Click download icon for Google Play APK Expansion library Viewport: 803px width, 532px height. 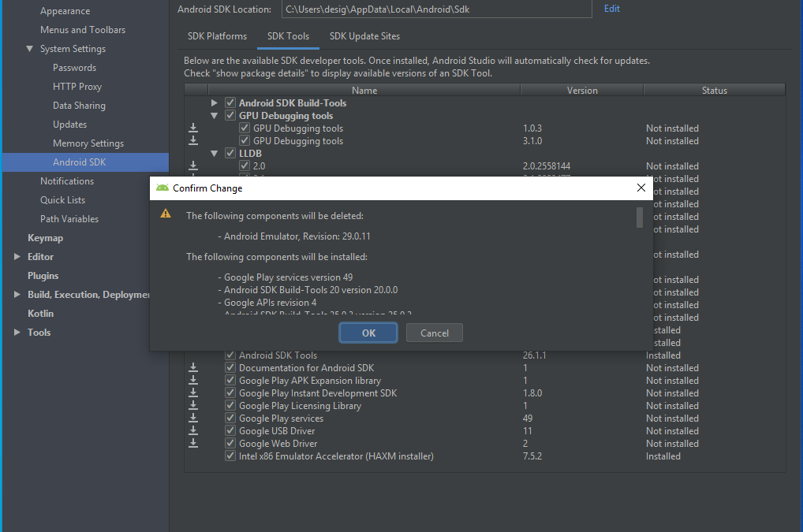tap(193, 380)
